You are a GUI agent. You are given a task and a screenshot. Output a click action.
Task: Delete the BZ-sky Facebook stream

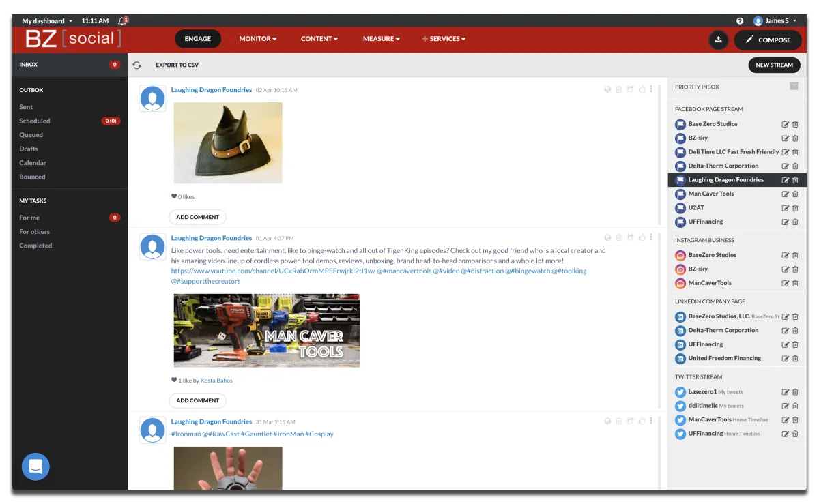[796, 138]
